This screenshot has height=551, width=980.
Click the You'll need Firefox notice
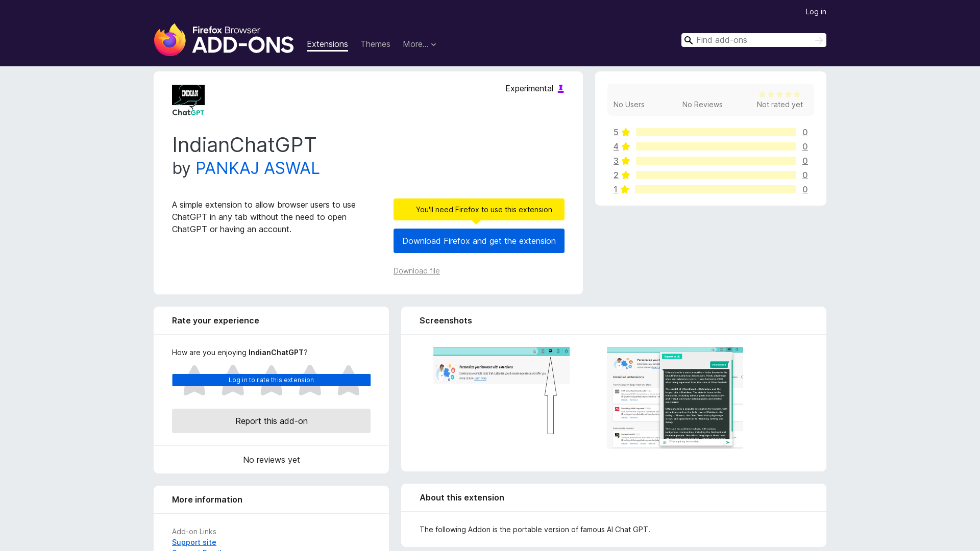[x=479, y=210]
